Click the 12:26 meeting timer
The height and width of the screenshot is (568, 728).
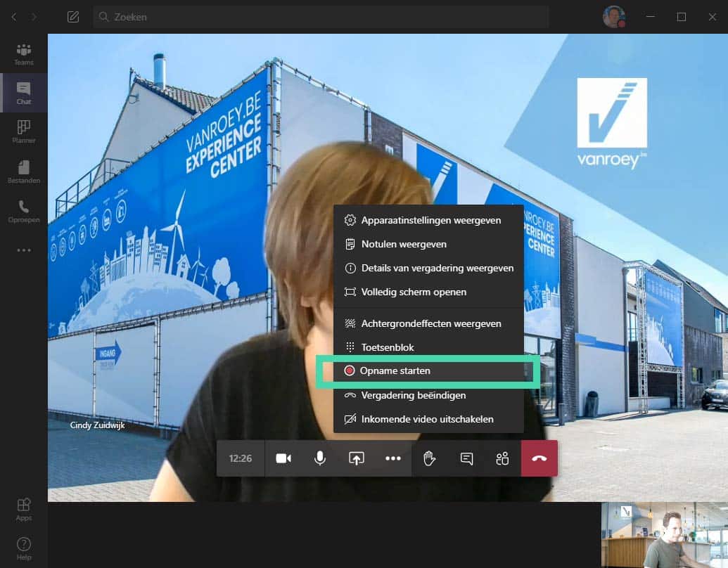pyautogui.click(x=241, y=458)
